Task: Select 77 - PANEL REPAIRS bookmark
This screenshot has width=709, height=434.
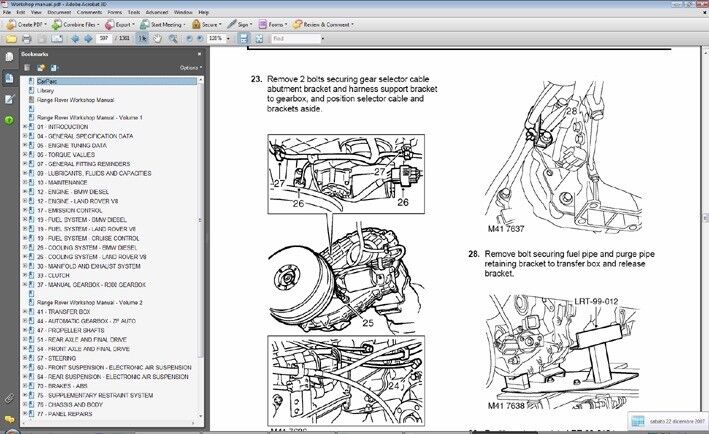Action: pyautogui.click(x=64, y=414)
